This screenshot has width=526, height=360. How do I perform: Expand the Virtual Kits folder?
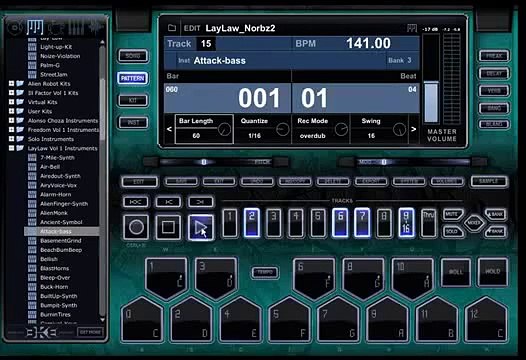pyautogui.click(x=11, y=102)
